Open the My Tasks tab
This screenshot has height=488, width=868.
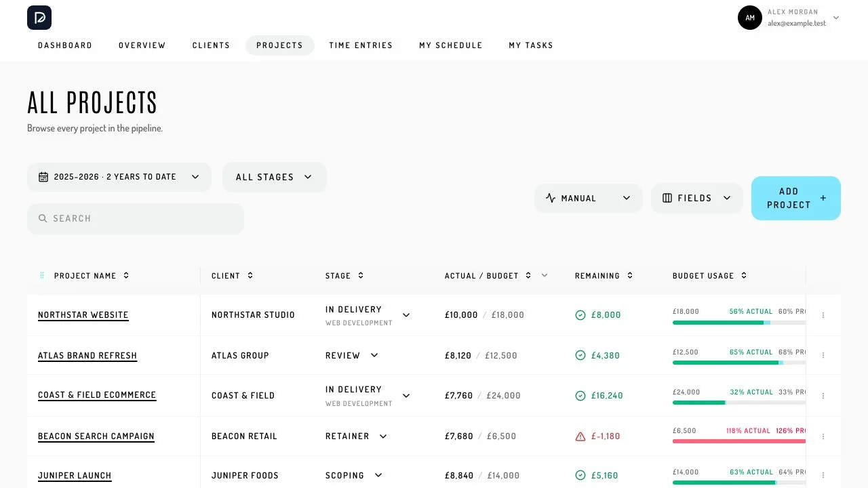pyautogui.click(x=531, y=45)
